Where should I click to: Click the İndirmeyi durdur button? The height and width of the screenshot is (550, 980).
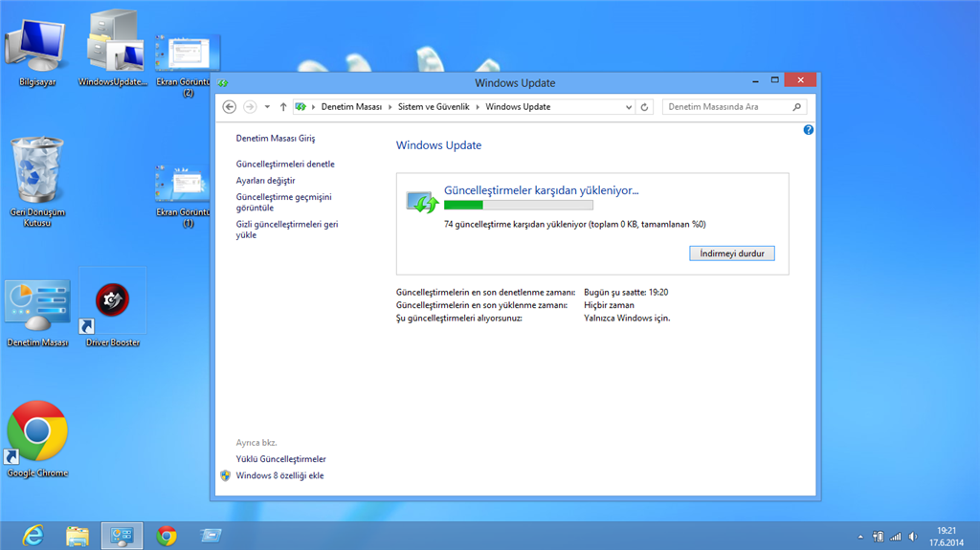click(x=732, y=253)
